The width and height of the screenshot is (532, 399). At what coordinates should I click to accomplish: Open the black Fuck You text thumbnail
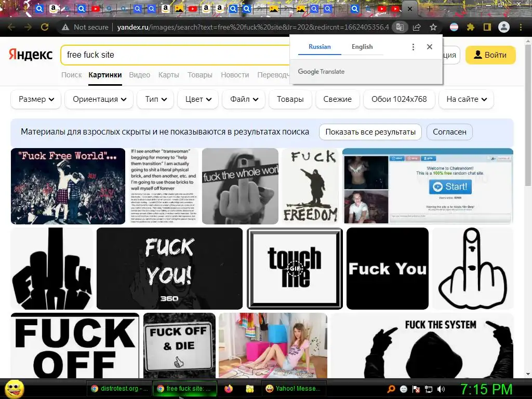pos(388,269)
